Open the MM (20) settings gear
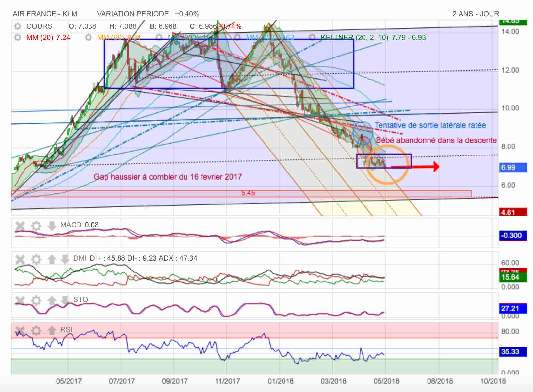533x392 pixels. (18, 37)
